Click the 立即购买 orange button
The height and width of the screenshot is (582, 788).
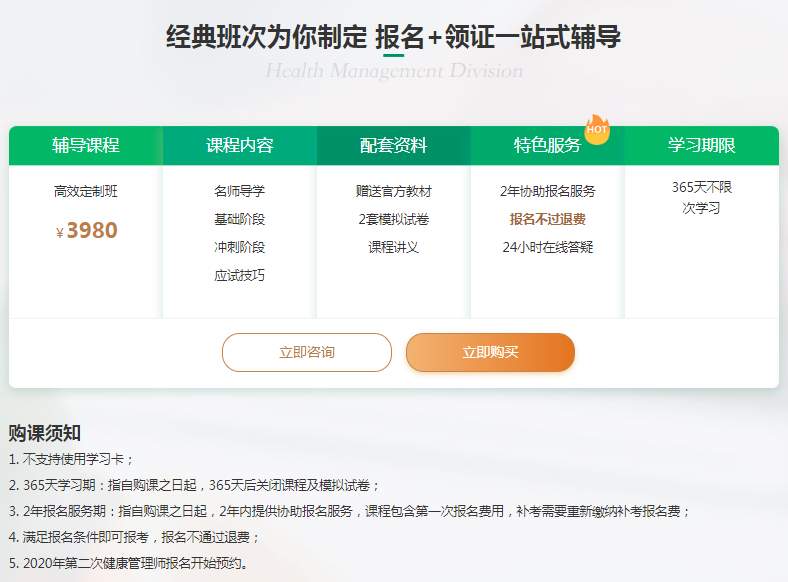(490, 352)
